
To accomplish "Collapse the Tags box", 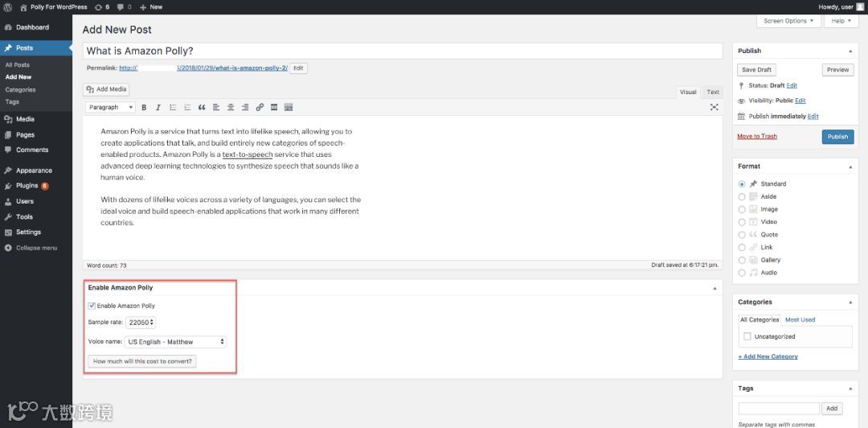I will pos(850,389).
